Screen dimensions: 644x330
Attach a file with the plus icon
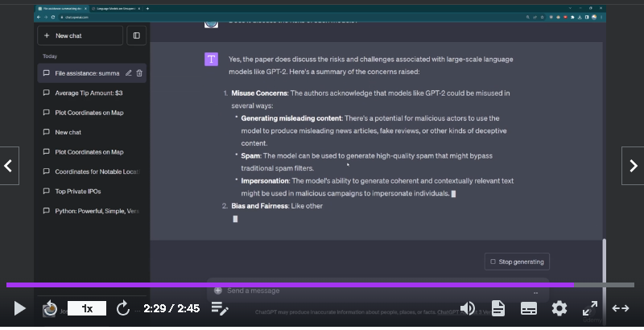tap(218, 291)
